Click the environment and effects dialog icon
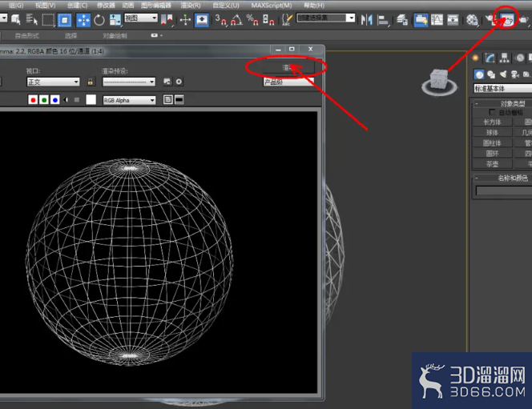The image size is (532, 409). [167, 82]
